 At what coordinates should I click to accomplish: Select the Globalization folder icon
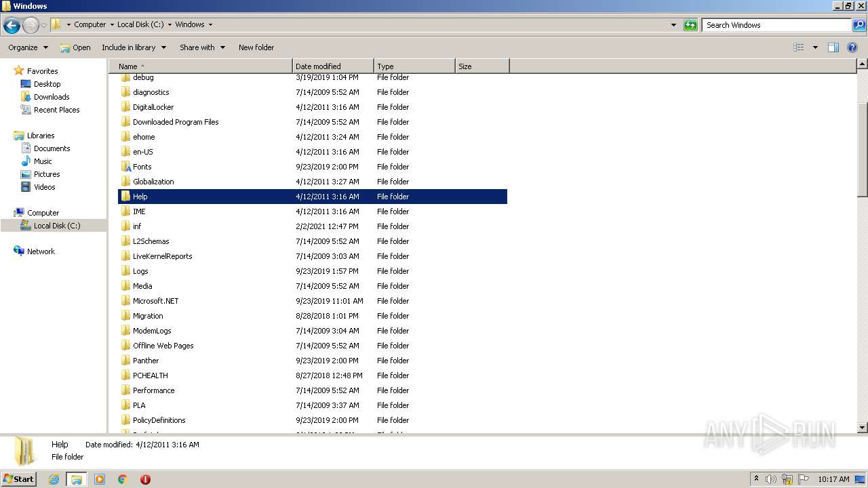125,182
